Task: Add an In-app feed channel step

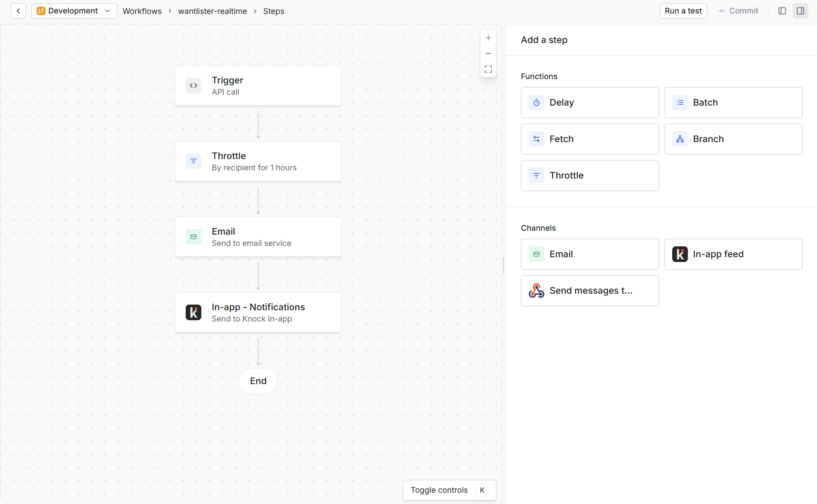Action: [x=733, y=254]
